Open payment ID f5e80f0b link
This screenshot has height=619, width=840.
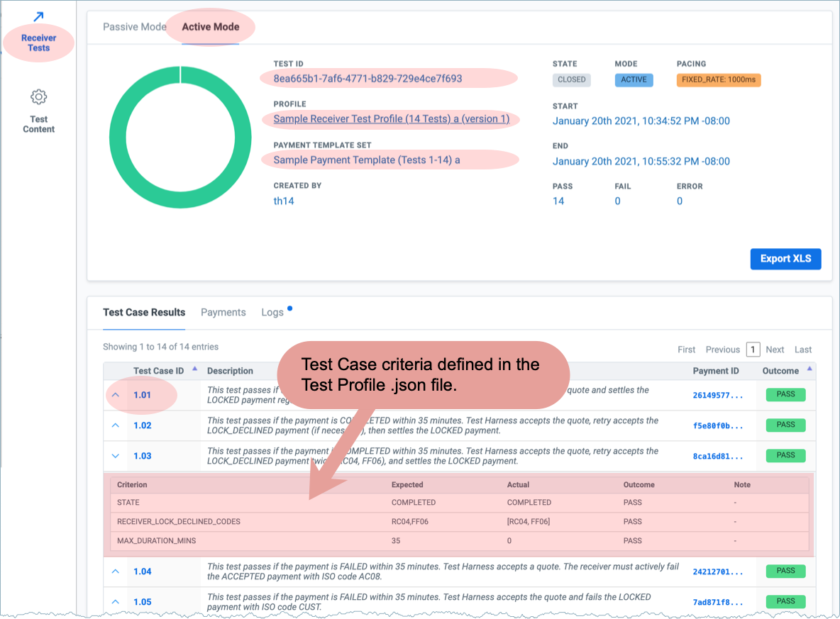[718, 425]
